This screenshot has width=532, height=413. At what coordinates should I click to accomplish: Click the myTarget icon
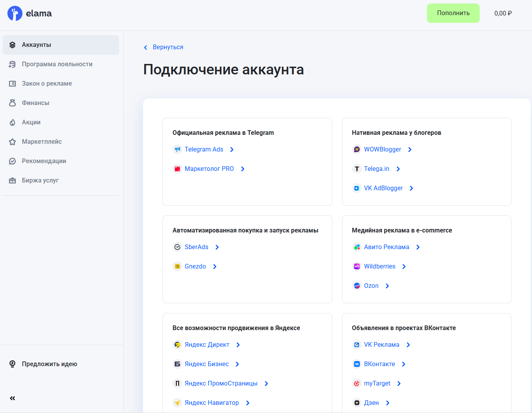click(x=356, y=383)
